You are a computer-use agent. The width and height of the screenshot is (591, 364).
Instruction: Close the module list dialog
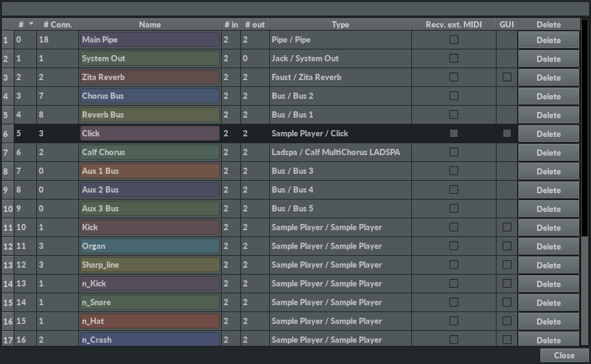pyautogui.click(x=564, y=355)
